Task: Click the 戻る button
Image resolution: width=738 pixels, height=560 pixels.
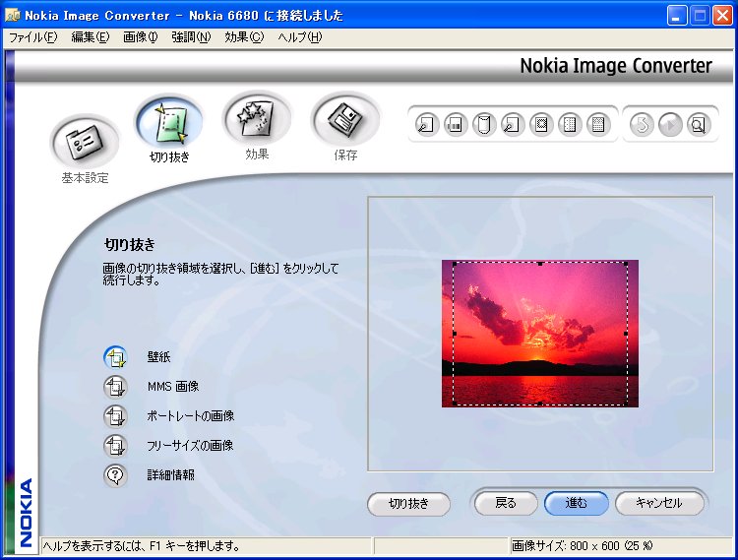Action: click(506, 504)
